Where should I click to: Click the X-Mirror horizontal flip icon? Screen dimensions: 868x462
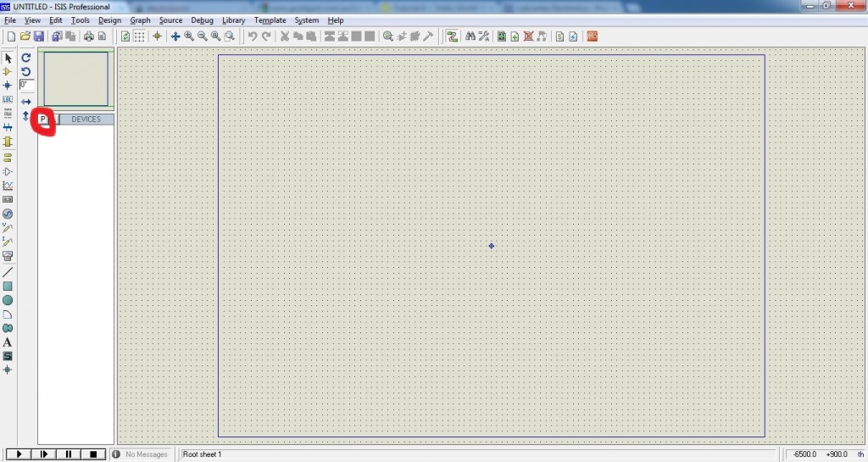coord(26,102)
